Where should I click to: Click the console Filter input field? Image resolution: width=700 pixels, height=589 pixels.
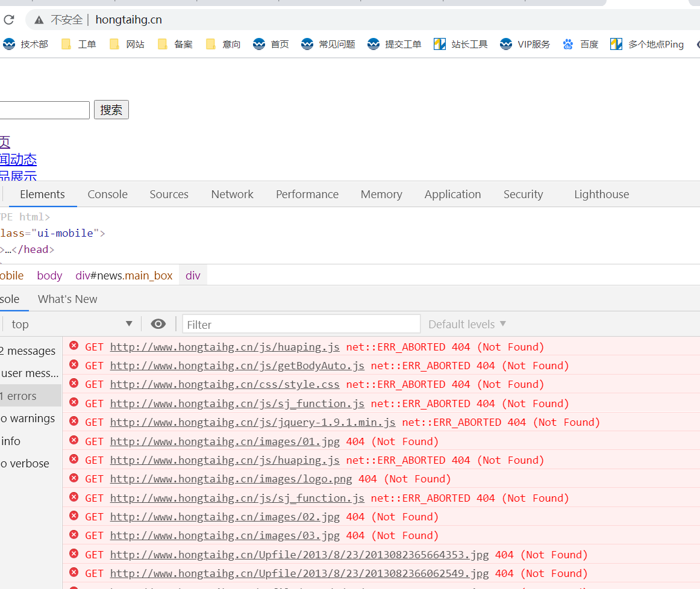click(301, 324)
